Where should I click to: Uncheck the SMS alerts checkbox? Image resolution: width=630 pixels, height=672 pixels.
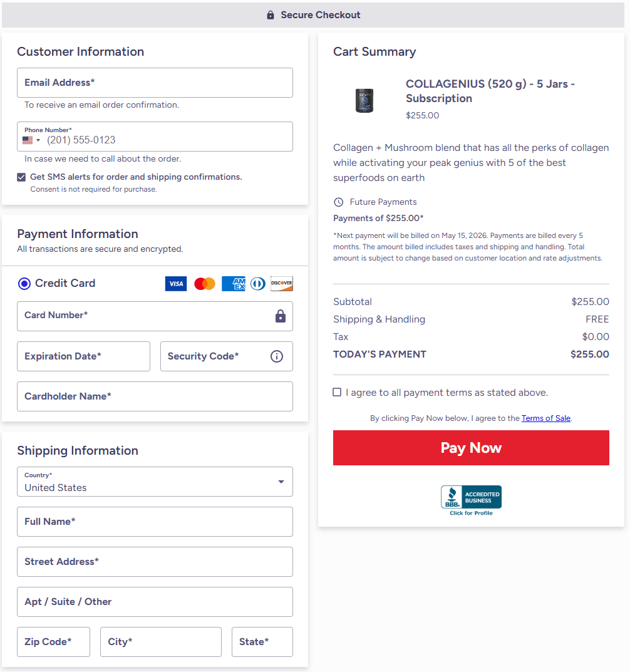pos(22,177)
